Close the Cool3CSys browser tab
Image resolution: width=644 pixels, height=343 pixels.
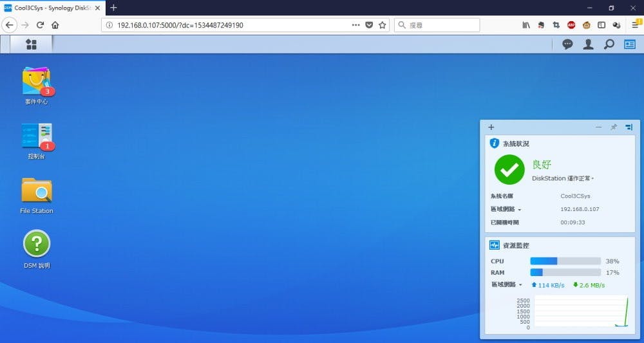pyautogui.click(x=97, y=8)
